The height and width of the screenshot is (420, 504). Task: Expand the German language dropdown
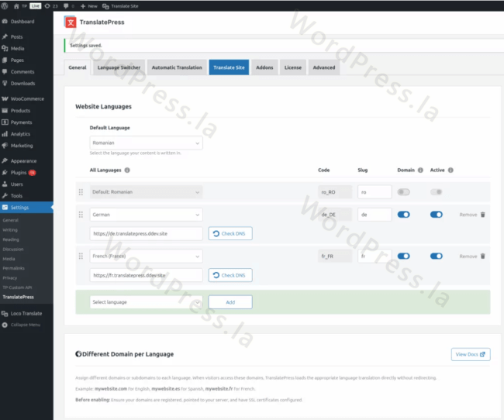[146, 215]
